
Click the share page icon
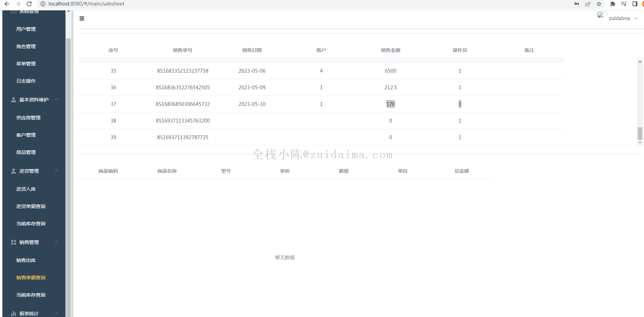pyautogui.click(x=588, y=4)
